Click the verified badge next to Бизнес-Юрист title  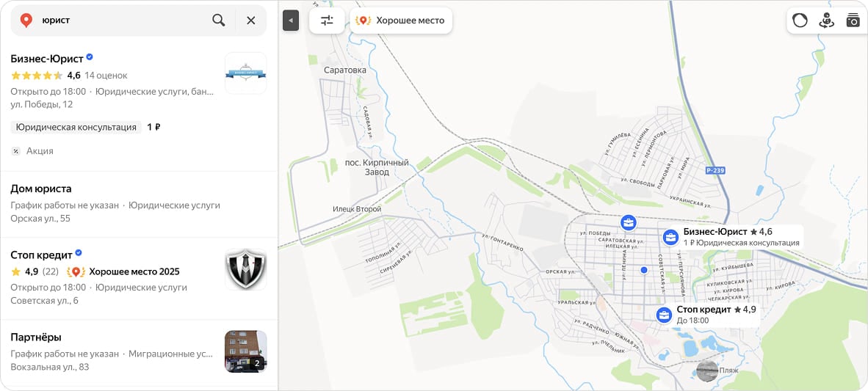click(90, 57)
